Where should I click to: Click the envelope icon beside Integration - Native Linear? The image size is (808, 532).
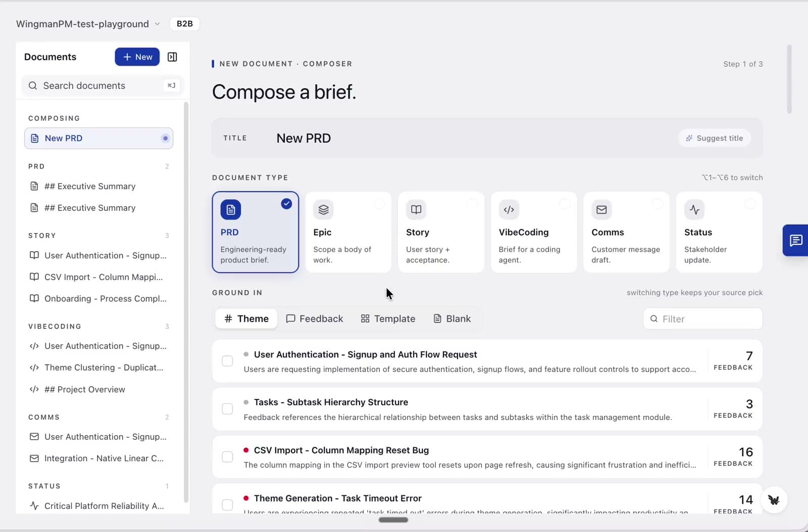coord(34,458)
